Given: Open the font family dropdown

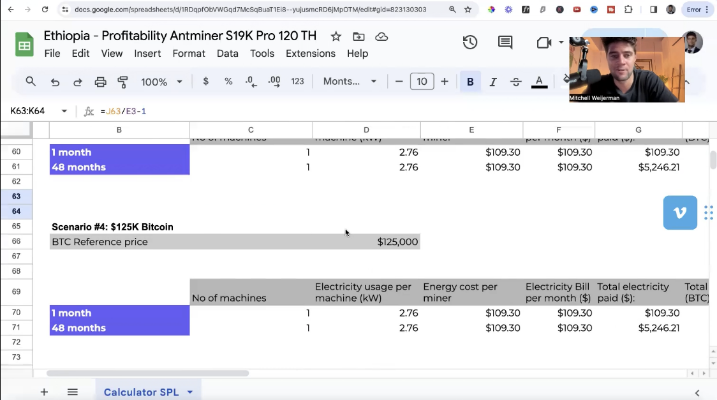Looking at the screenshot, I should click(349, 82).
